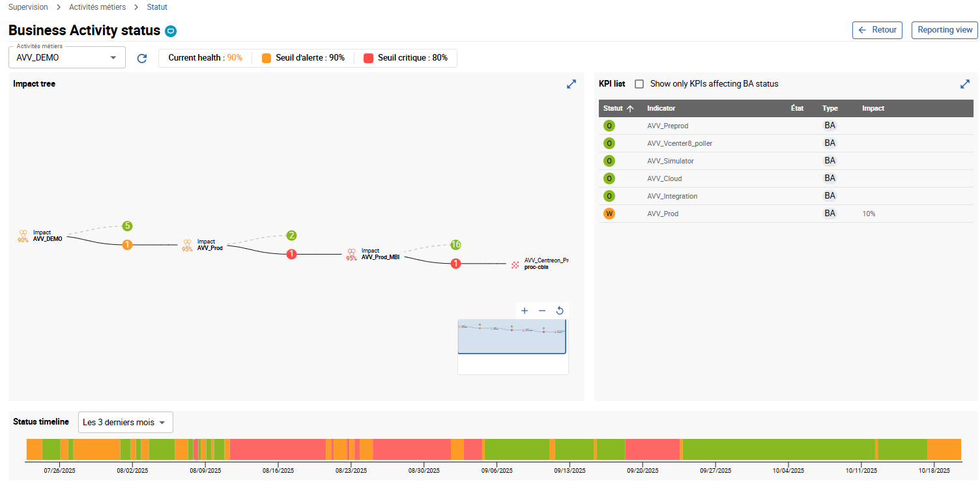
Task: Open the Activités métiers dropdown
Action: click(66, 58)
